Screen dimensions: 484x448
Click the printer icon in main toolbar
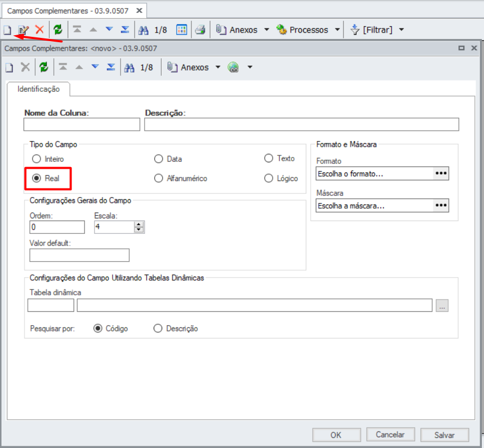[x=200, y=30]
